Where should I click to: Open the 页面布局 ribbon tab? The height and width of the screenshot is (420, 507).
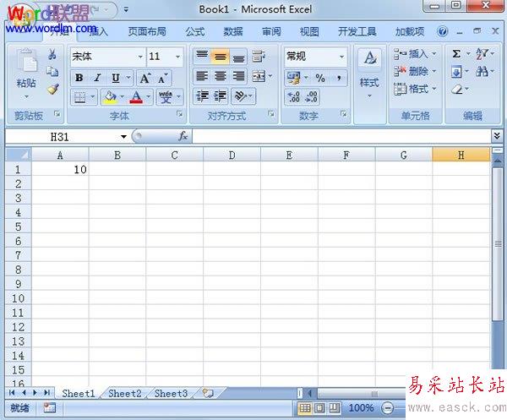click(x=147, y=31)
